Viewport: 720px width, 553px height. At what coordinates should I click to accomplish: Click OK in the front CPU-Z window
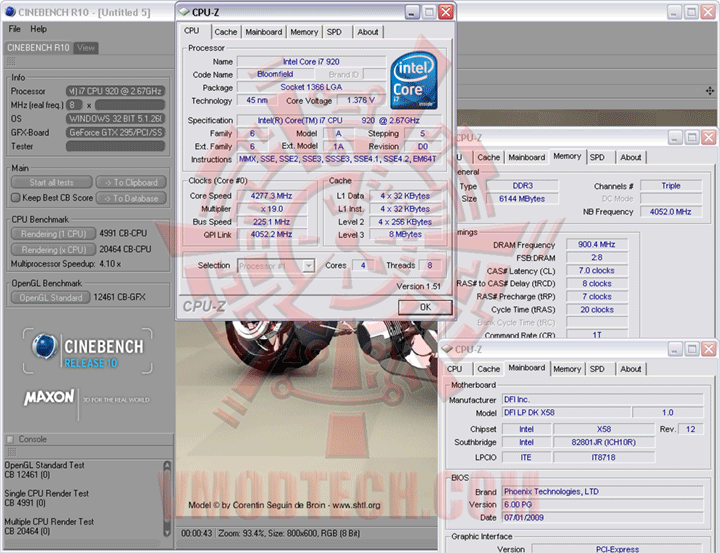[425, 307]
